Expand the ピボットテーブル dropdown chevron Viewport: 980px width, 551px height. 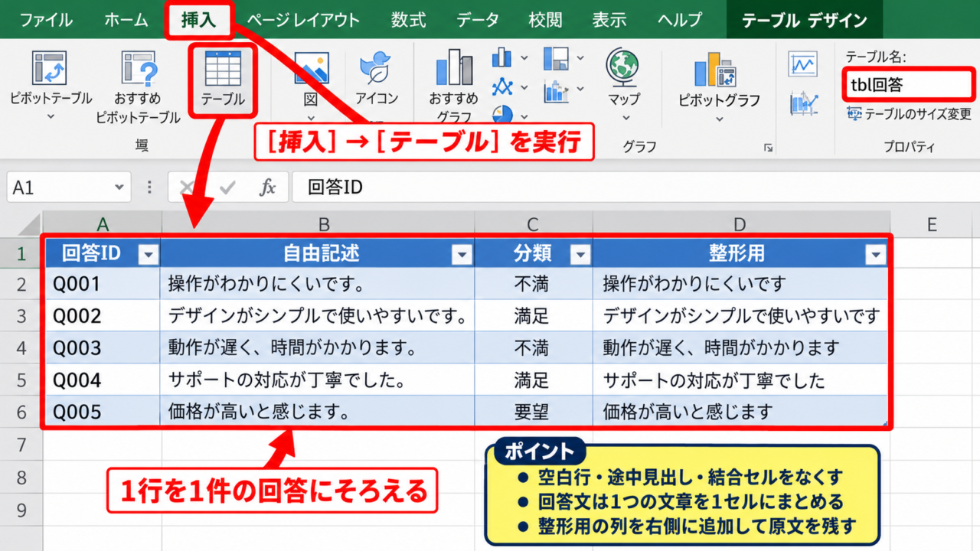[x=51, y=116]
